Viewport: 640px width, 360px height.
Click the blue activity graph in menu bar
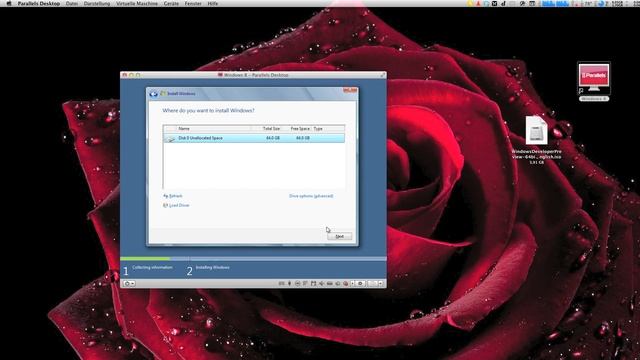[x=555, y=4]
